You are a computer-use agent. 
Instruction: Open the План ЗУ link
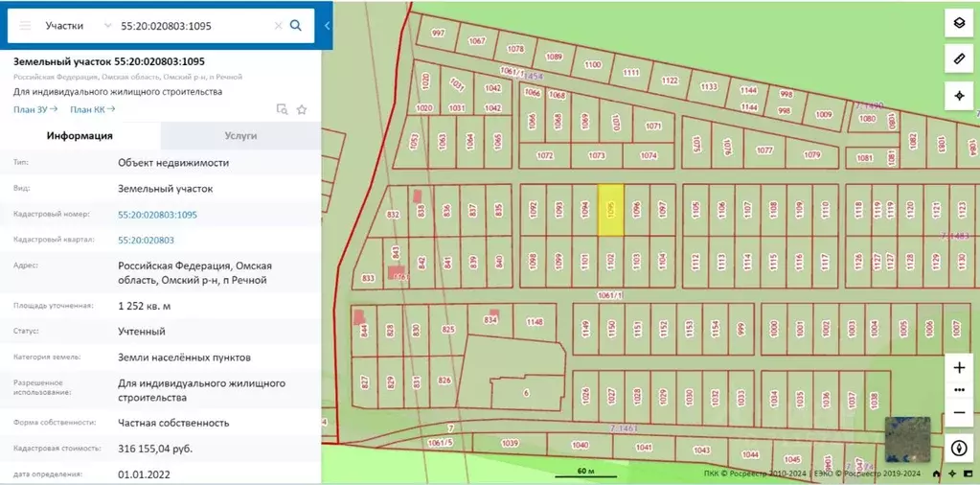(x=35, y=109)
